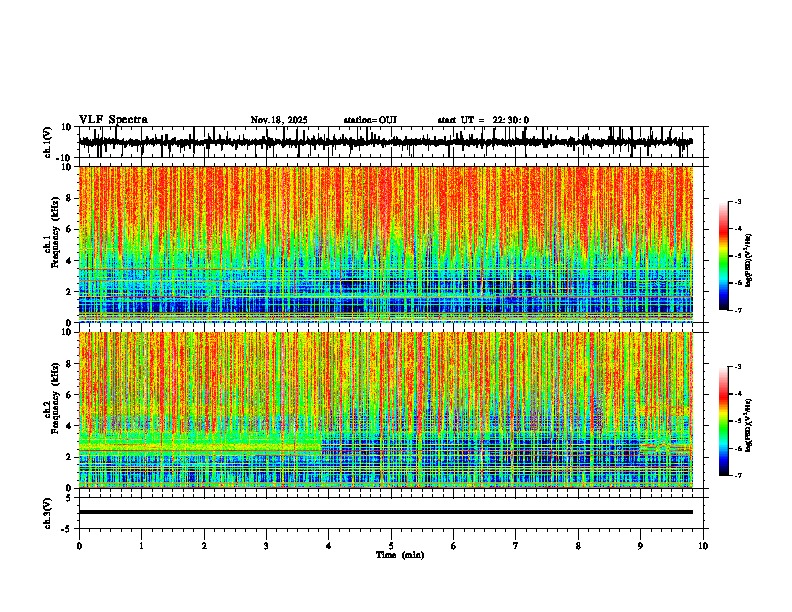Click the 'ch.2 Frequency (kHz)' axis label
The height and width of the screenshot is (612, 792).
(x=52, y=397)
